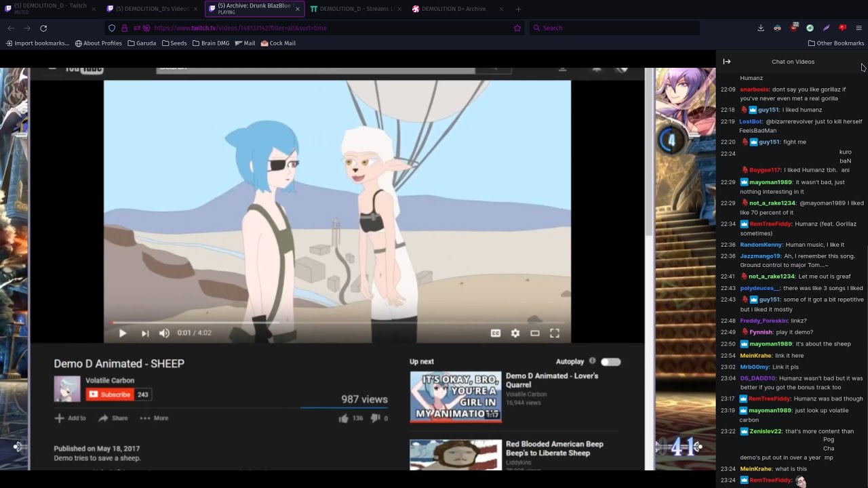Viewport: 868px width, 488px height.
Task: Open Red Blooded American Beep thumbnail
Action: [x=456, y=455]
